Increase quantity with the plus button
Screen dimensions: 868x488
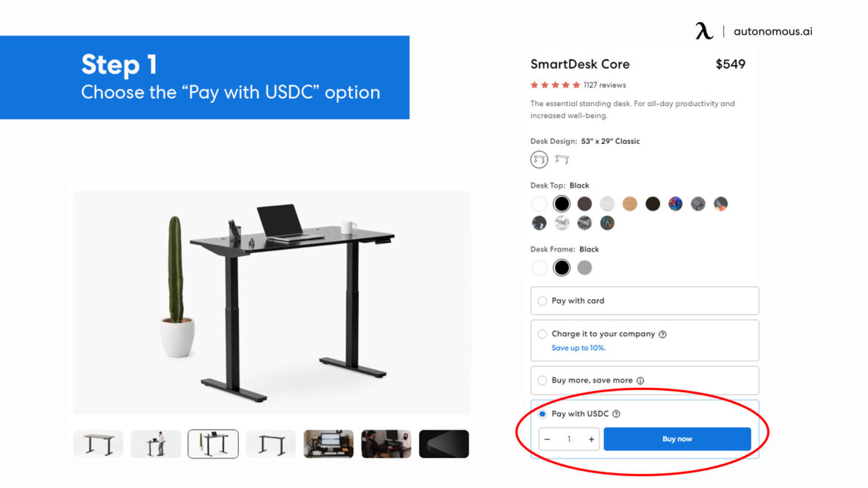(591, 439)
